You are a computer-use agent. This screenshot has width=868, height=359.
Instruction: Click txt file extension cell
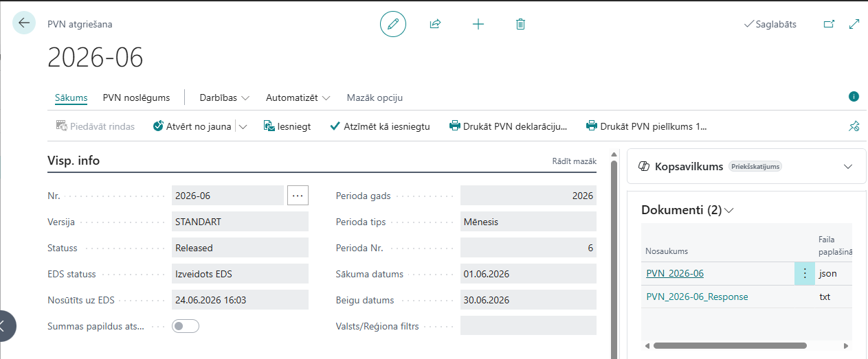(825, 297)
